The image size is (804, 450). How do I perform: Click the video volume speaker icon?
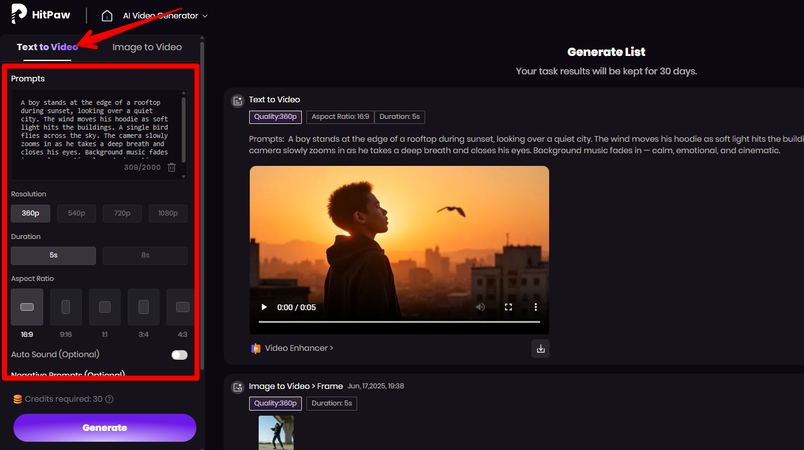[481, 307]
